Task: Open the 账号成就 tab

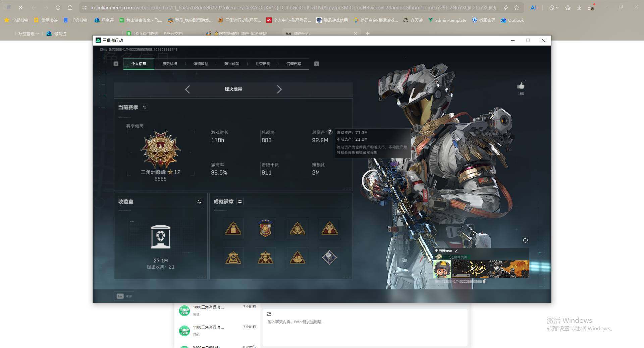Action: tap(232, 64)
